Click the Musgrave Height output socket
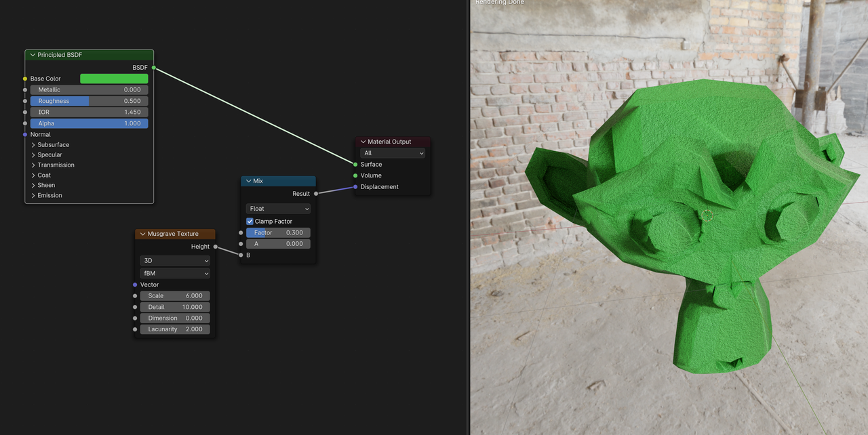Screen dimensions: 868x435 [x=216, y=247]
